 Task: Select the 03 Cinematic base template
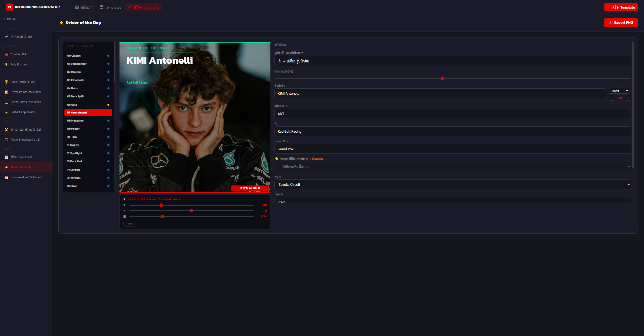88,80
